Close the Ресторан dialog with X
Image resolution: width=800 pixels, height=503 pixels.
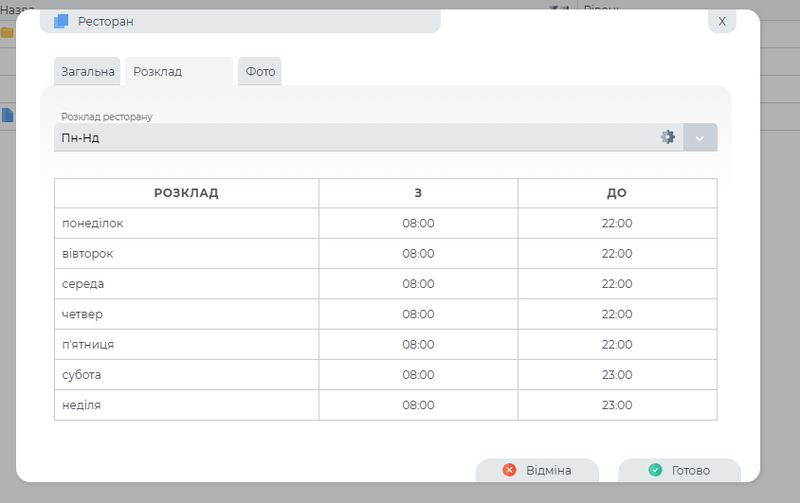point(722,21)
